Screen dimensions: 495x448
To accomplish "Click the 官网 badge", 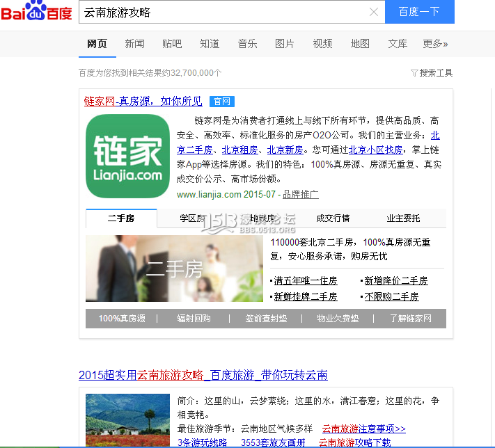I will [x=222, y=102].
